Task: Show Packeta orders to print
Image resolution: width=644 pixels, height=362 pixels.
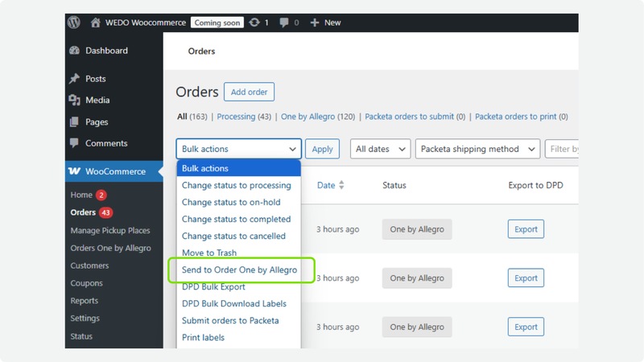Action: click(521, 117)
